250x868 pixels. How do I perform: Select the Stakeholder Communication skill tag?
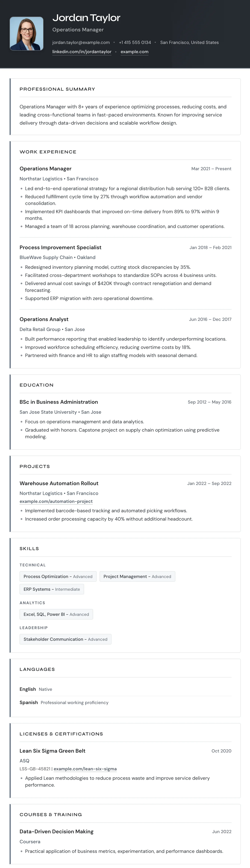(x=65, y=639)
